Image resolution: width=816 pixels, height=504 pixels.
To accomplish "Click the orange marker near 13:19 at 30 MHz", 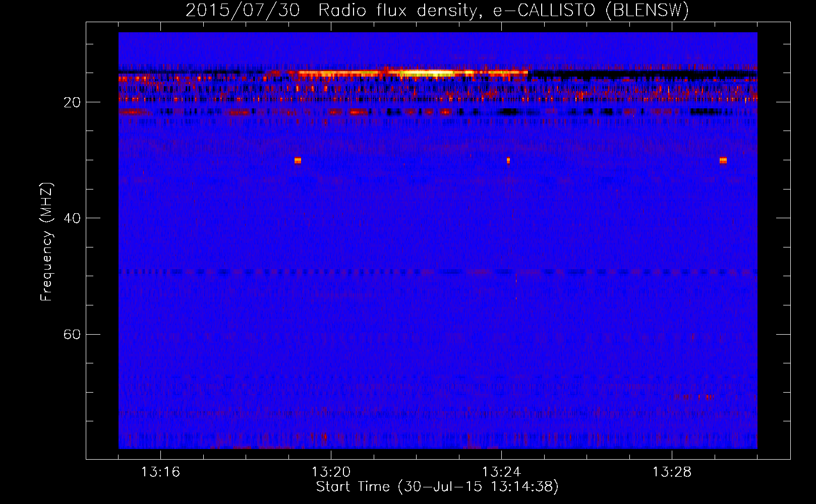I will (298, 160).
